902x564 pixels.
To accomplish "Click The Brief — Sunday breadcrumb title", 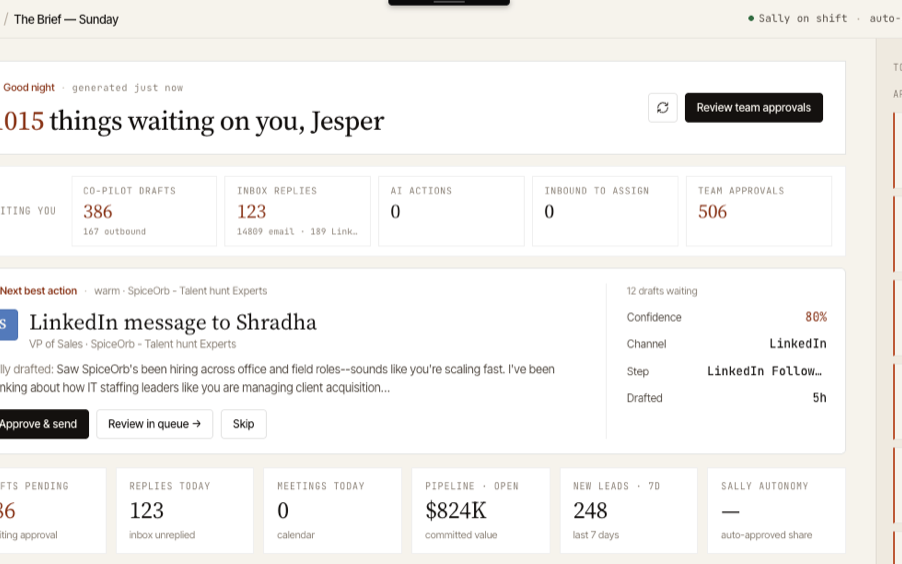I will point(66,20).
